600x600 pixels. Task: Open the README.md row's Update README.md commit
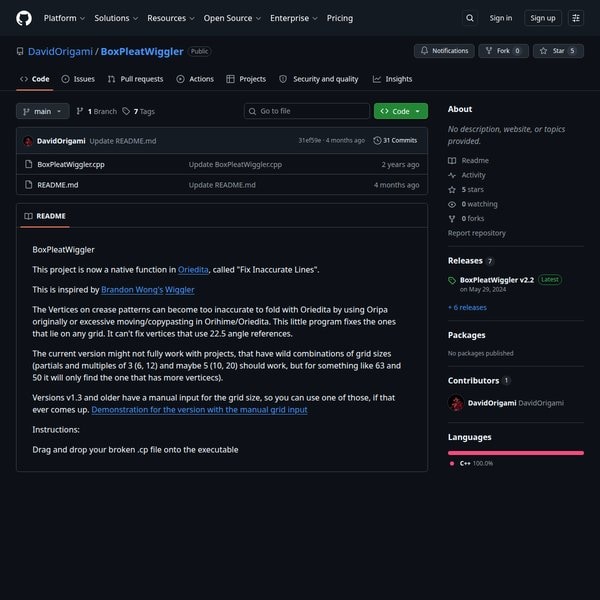(222, 185)
